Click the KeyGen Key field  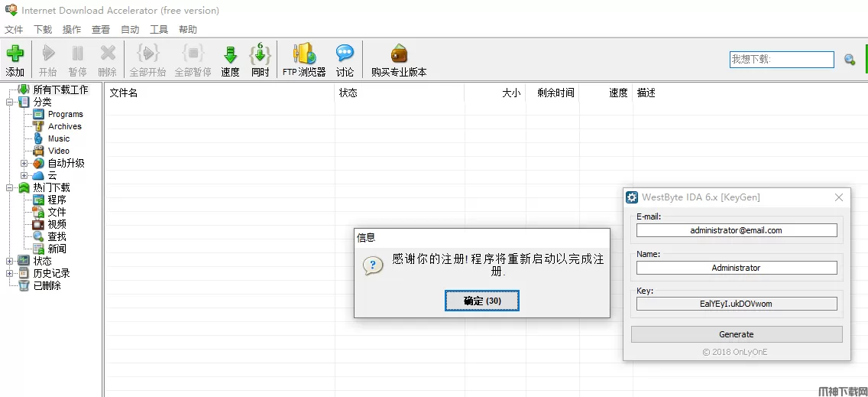coord(737,304)
